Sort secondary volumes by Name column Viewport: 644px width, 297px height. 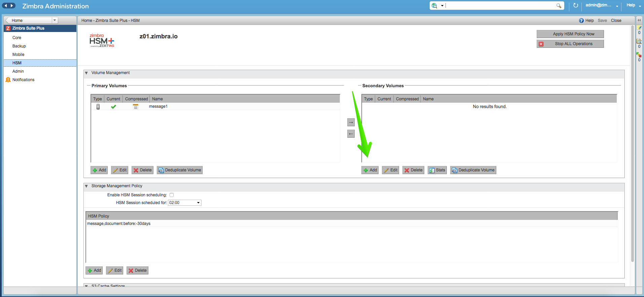518,99
